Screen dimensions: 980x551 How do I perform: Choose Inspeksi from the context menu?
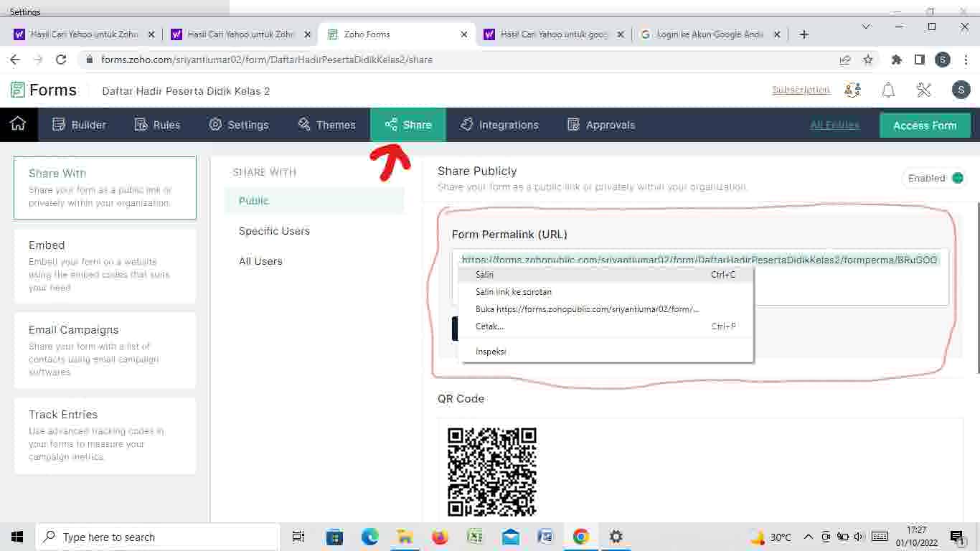click(606, 352)
